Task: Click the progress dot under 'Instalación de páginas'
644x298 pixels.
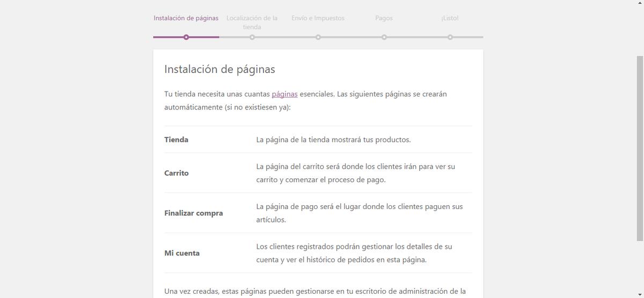Action: (x=186, y=37)
